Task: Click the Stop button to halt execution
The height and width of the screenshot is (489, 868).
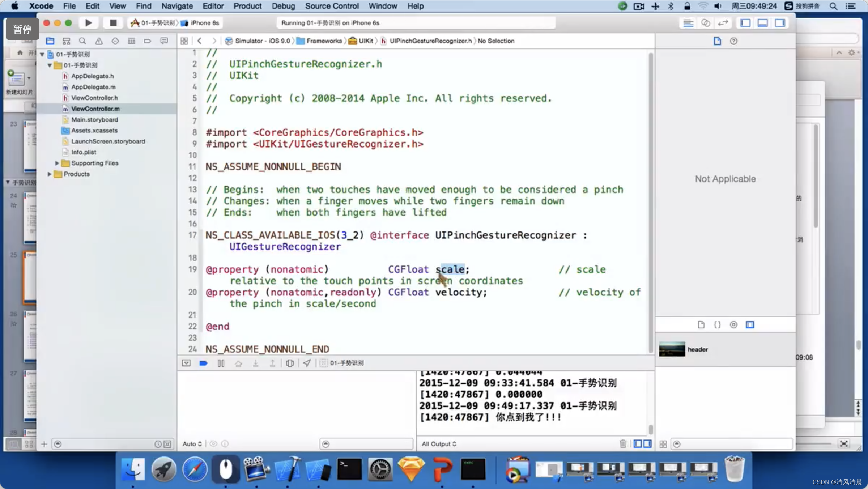Action: tap(112, 23)
